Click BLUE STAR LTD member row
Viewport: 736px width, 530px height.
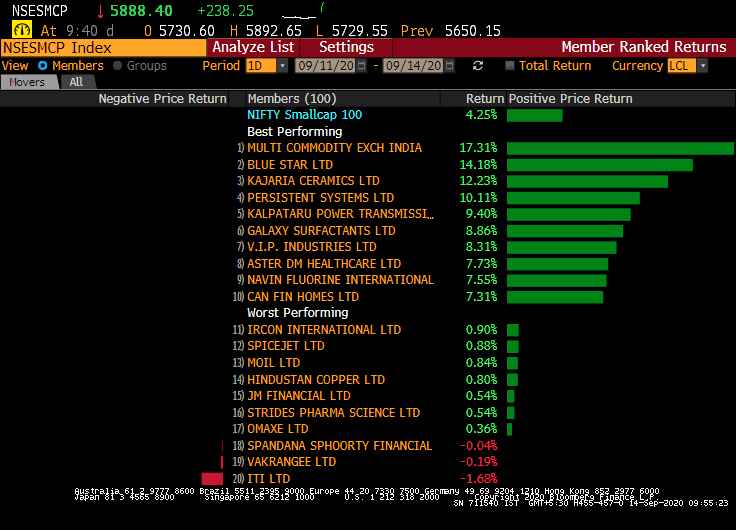point(290,165)
